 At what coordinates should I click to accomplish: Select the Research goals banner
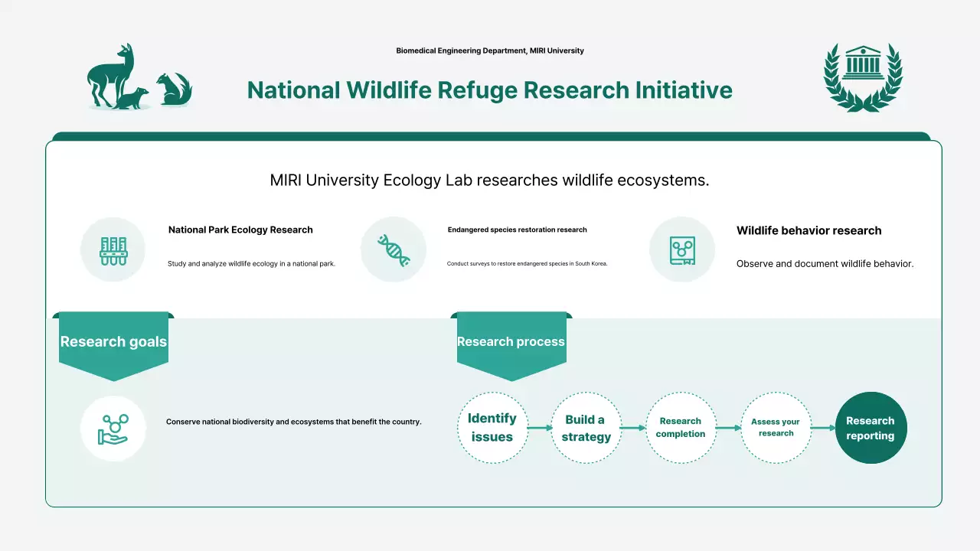click(113, 343)
